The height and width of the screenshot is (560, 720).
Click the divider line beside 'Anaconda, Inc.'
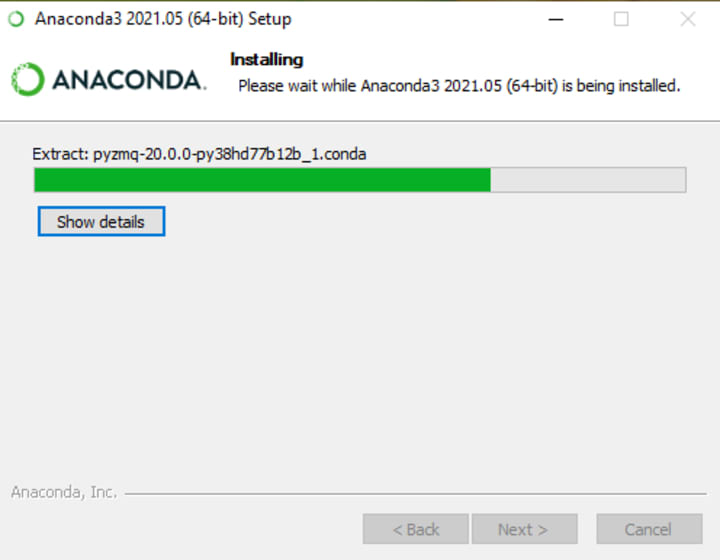pyautogui.click(x=415, y=494)
